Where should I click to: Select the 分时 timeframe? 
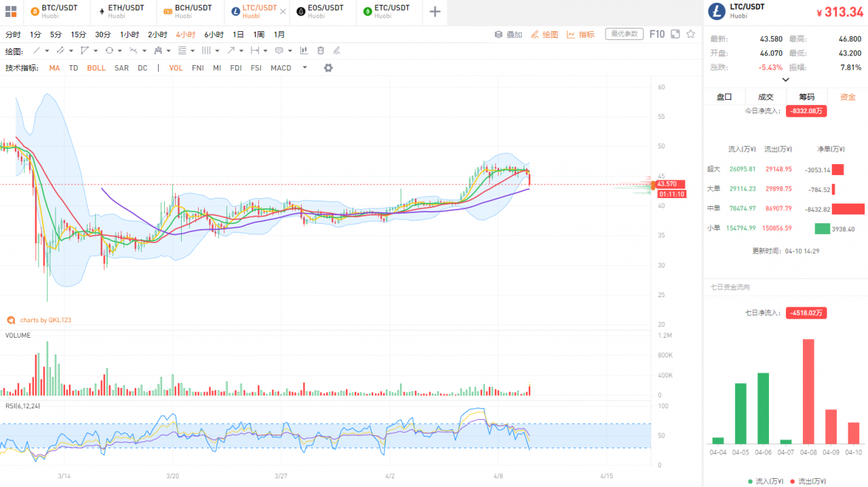coord(13,35)
